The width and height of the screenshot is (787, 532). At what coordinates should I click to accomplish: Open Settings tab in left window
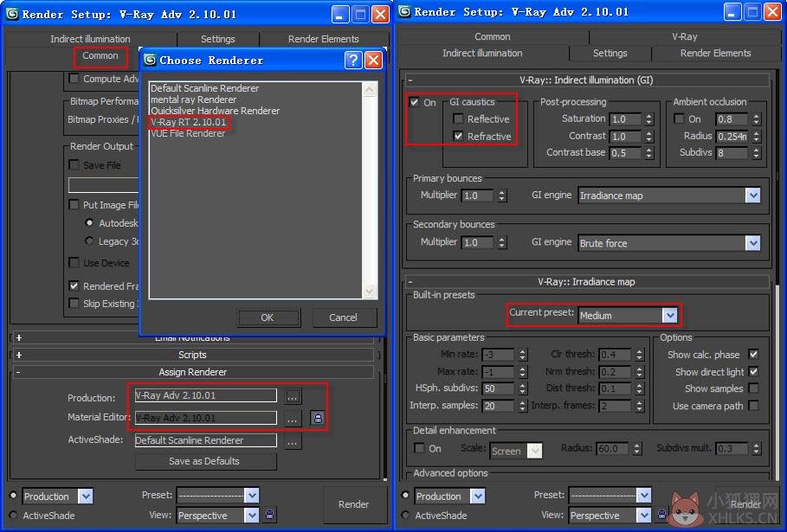218,39
